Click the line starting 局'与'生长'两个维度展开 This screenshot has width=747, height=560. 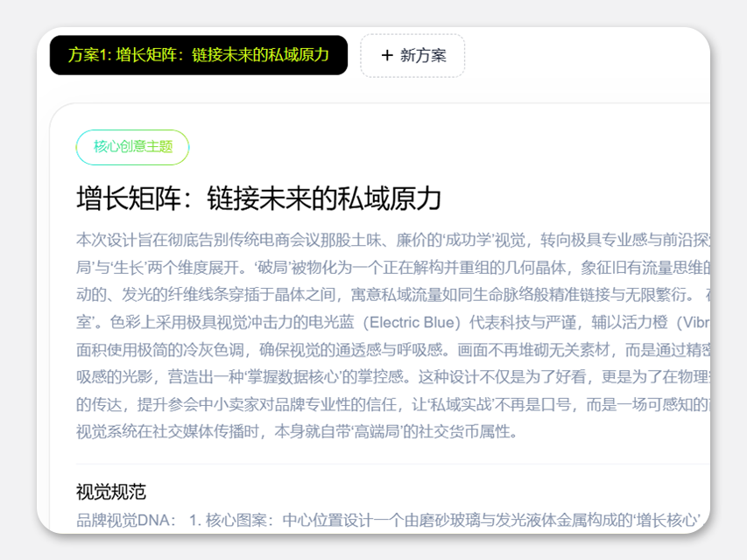click(x=393, y=268)
